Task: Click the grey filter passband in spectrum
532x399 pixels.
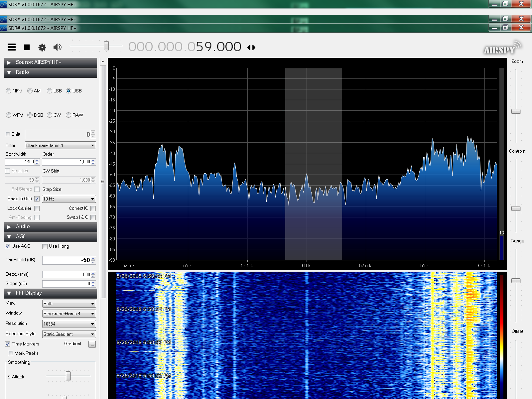Action: (313, 164)
